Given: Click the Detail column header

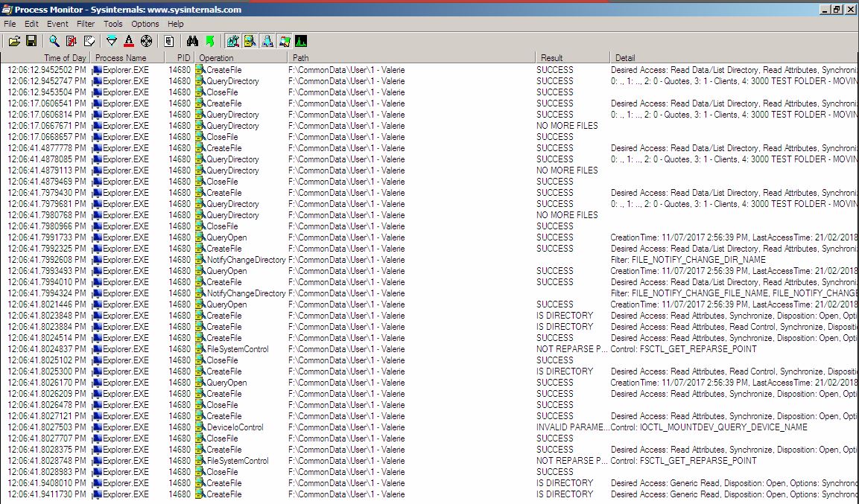Looking at the screenshot, I should (x=734, y=57).
